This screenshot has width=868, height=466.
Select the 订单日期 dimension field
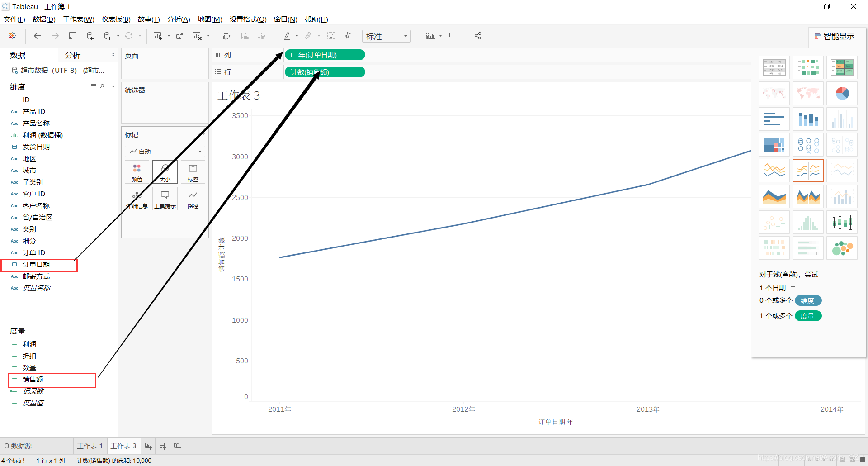click(36, 265)
